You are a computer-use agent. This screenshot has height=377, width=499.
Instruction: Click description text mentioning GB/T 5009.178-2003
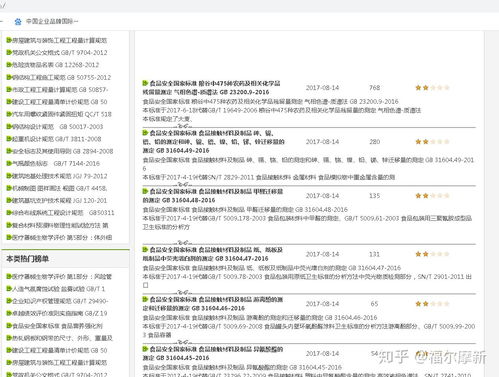pos(307,222)
